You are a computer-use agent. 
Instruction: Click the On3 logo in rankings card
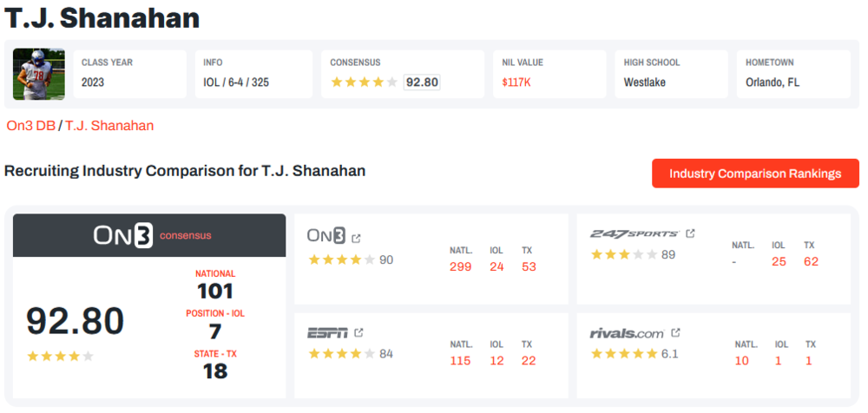326,236
